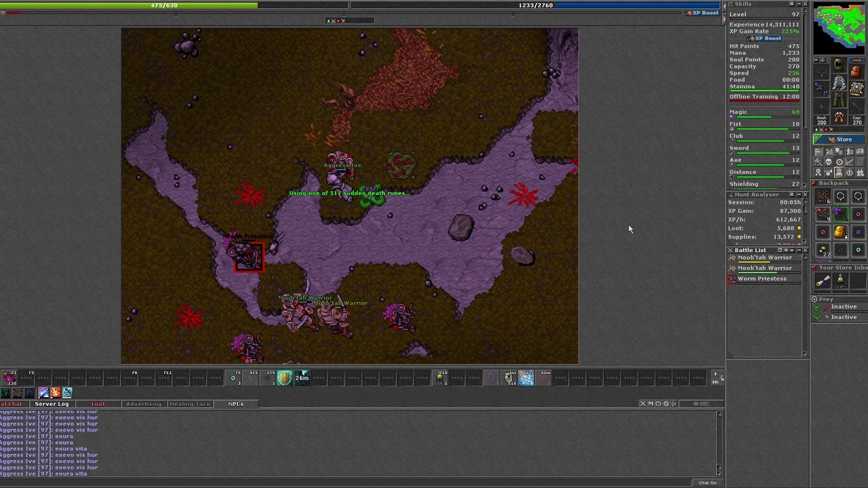
Task: Click the action bar up arrow
Action: pos(715,374)
